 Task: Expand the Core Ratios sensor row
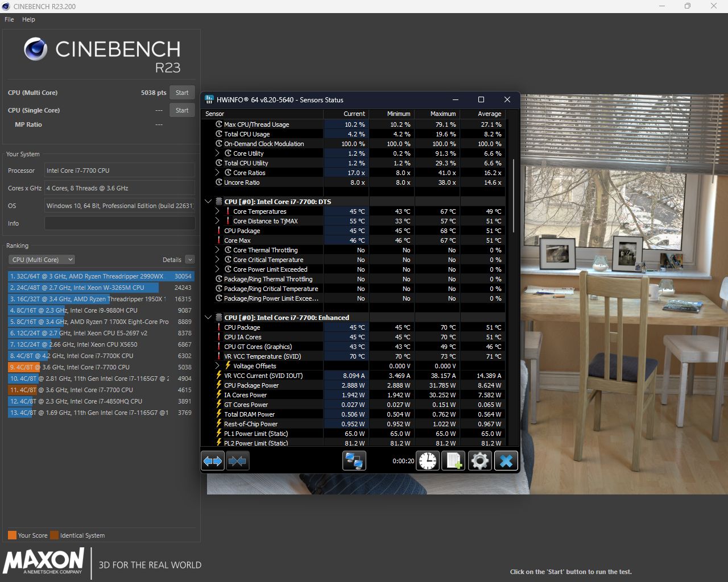(217, 173)
